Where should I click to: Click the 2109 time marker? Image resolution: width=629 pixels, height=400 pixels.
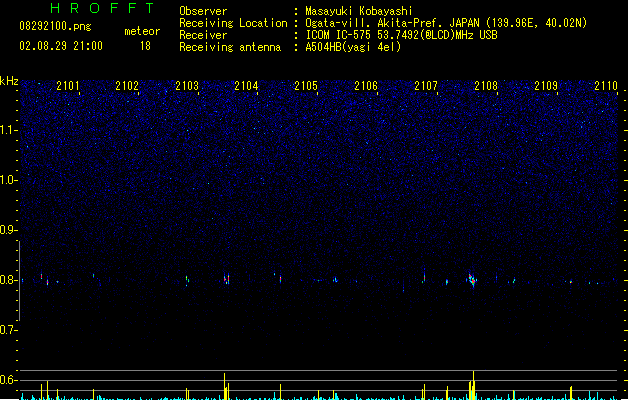546,86
